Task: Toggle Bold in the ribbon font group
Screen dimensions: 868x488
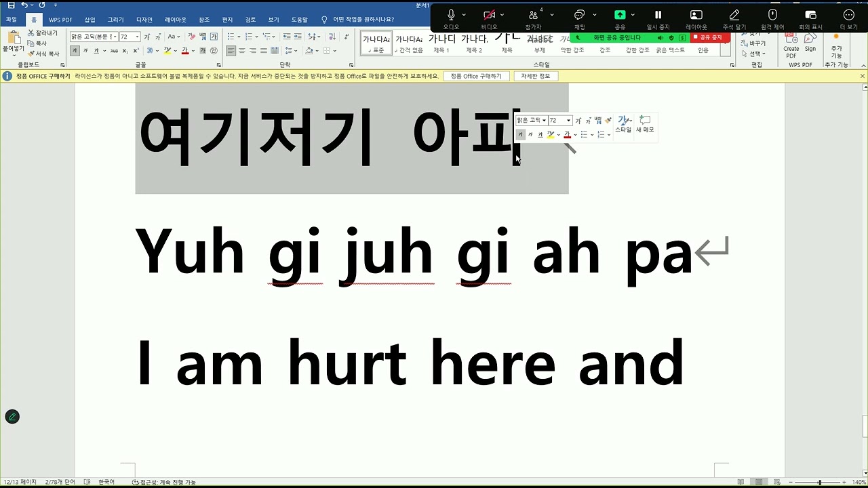Action: (x=75, y=51)
